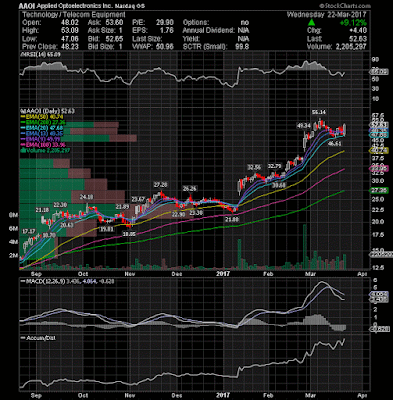Click the AAOI ticker symbol in the header

pyautogui.click(x=27, y=6)
